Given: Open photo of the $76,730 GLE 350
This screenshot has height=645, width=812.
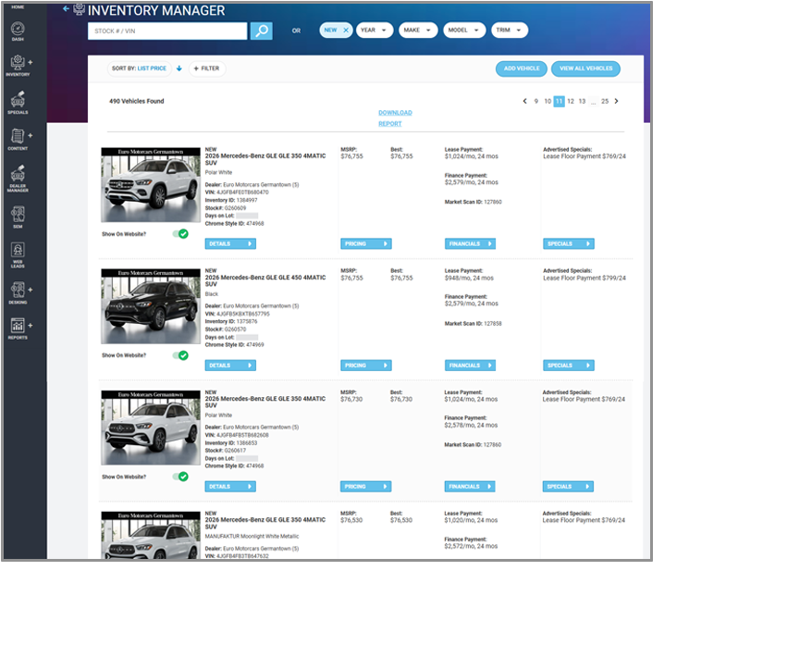Looking at the screenshot, I should coord(151,428).
